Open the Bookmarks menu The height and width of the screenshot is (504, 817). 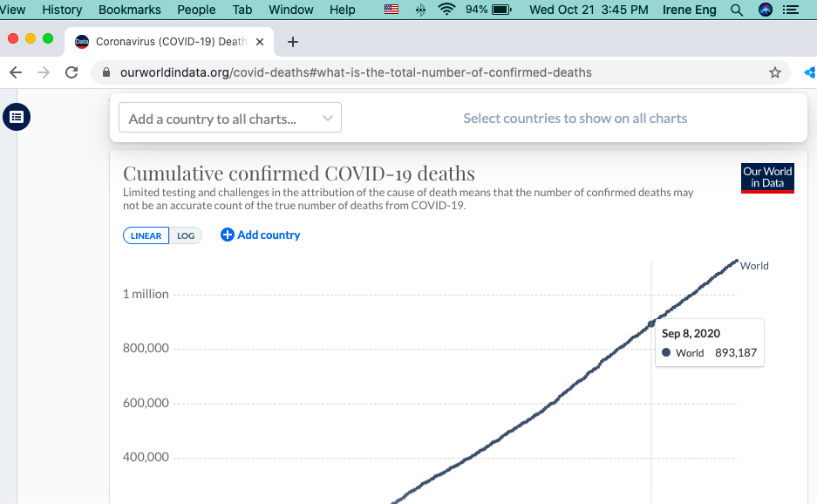pyautogui.click(x=129, y=10)
